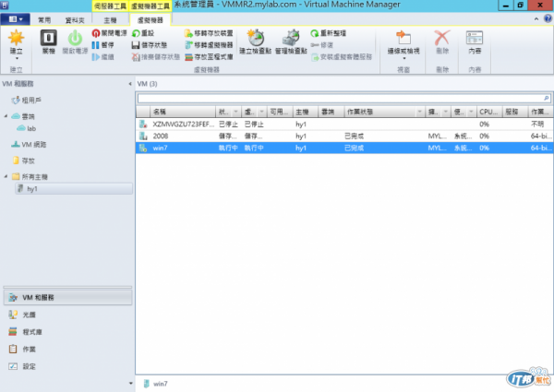
Task: Click Migrate Storage (移轉存放裝置)
Action: 209,33
